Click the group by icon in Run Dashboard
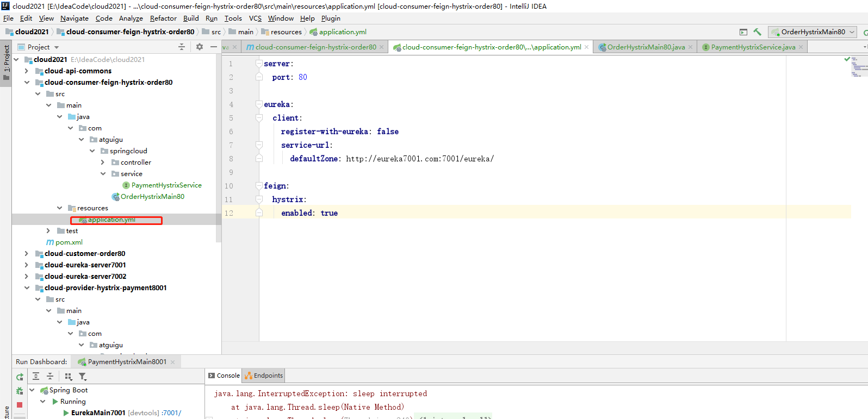Screen dimensions: 868x419 [x=68, y=376]
